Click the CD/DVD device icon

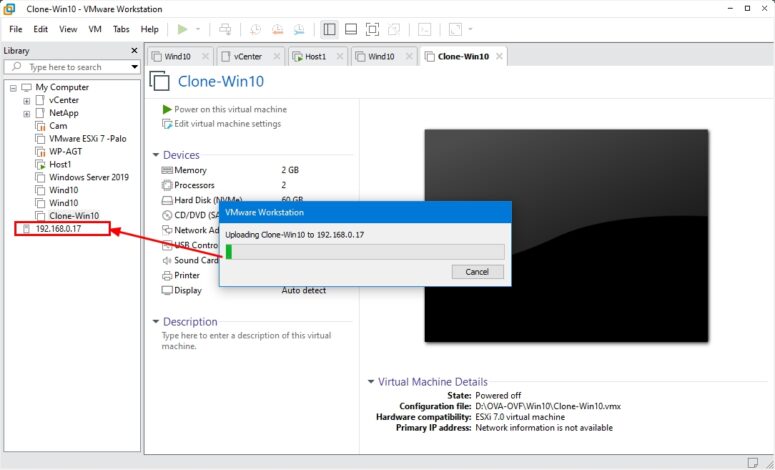[x=167, y=215]
